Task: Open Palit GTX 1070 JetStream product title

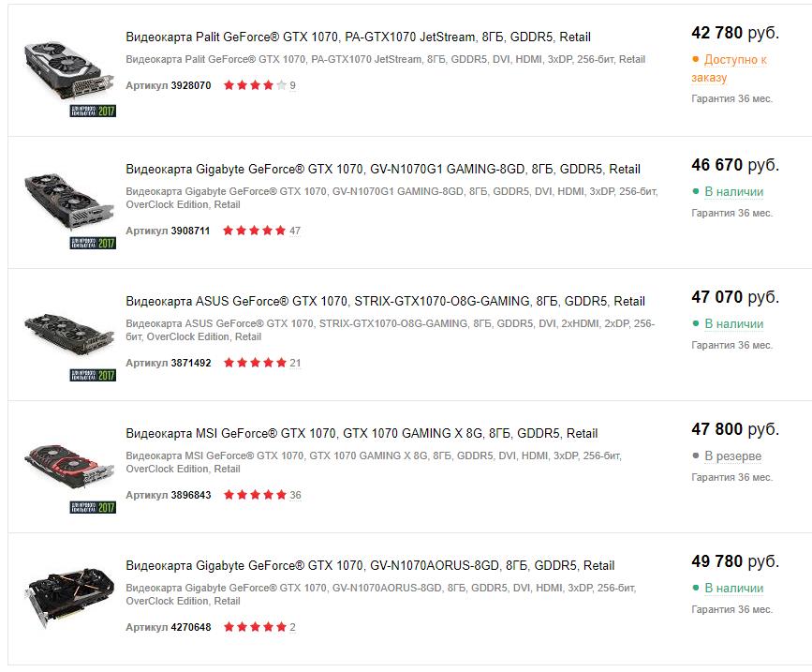Action: [x=358, y=37]
